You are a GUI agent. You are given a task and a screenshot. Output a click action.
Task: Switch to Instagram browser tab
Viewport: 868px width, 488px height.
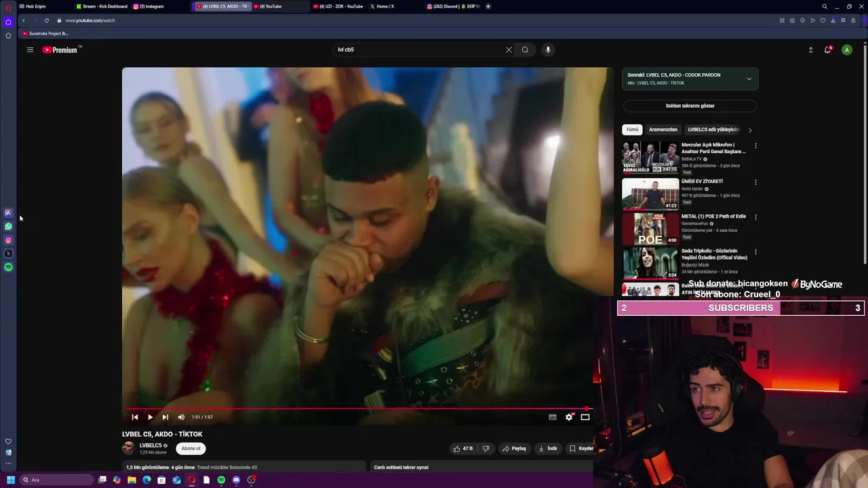click(151, 6)
